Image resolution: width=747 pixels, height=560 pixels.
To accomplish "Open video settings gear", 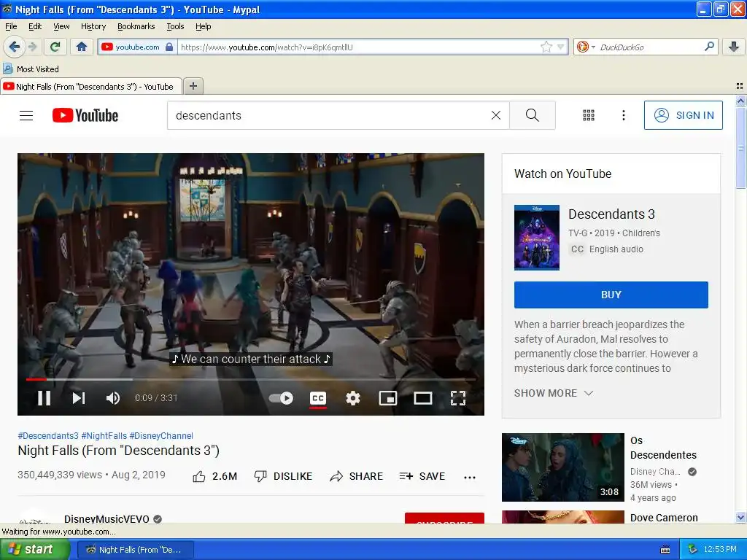I will click(352, 397).
